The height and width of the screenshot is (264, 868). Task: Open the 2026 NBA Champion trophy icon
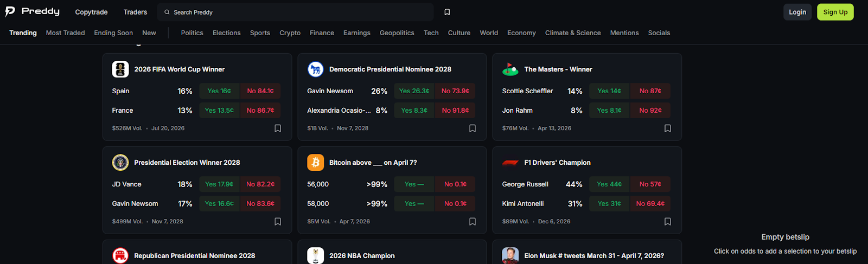pyautogui.click(x=316, y=256)
